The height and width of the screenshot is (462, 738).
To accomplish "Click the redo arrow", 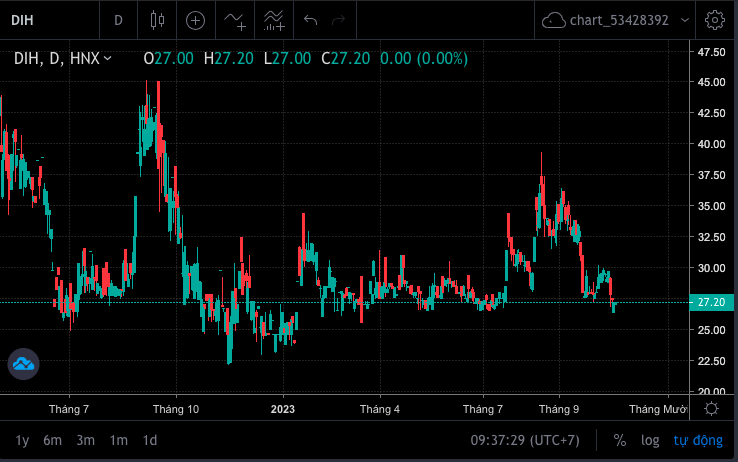I will tap(338, 19).
